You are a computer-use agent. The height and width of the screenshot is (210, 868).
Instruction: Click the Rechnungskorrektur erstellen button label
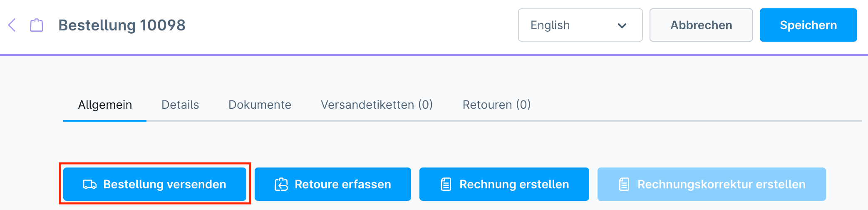point(721,184)
